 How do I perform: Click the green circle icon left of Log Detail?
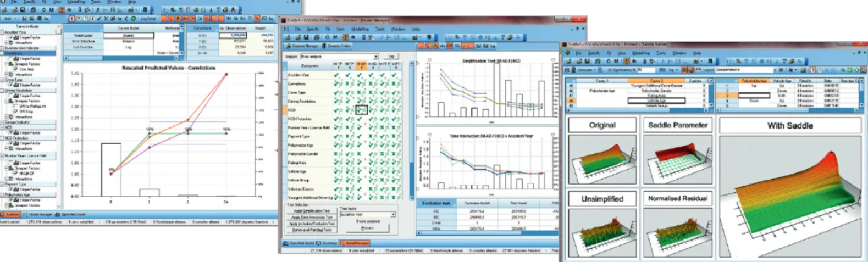pos(133,19)
